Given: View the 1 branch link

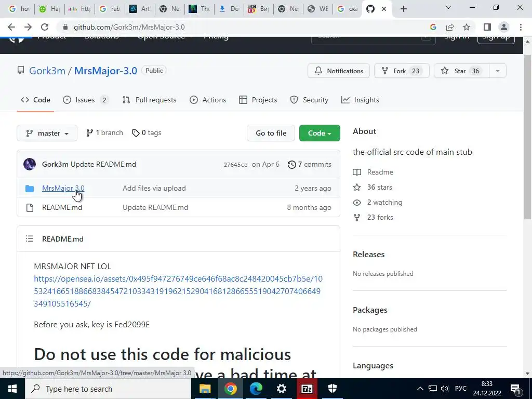Looking at the screenshot, I should pyautogui.click(x=104, y=132).
